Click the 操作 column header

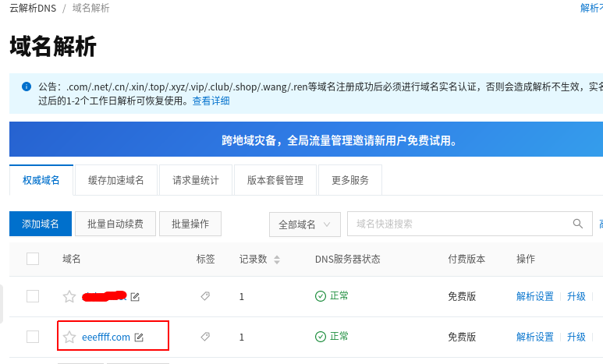(525, 259)
